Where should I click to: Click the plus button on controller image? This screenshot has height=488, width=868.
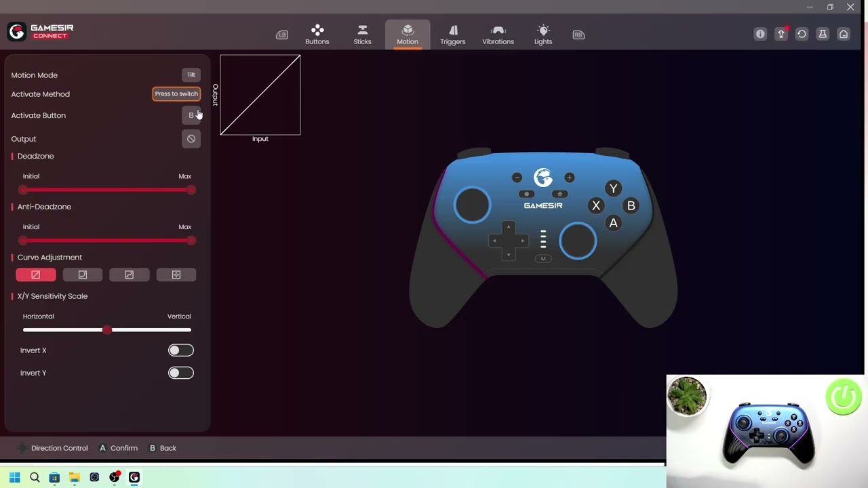tap(569, 178)
